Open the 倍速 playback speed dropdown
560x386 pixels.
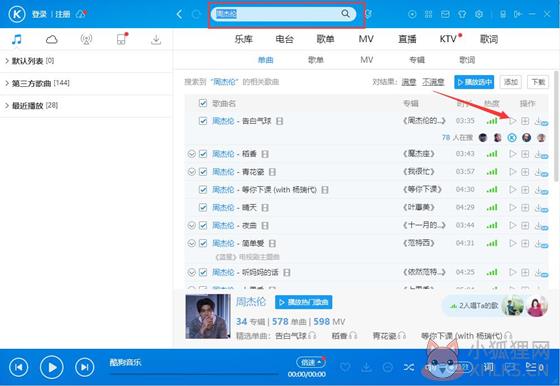click(310, 362)
